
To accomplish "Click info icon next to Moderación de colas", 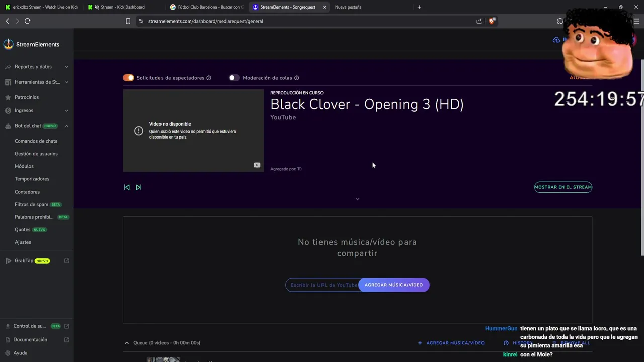I will [x=296, y=78].
